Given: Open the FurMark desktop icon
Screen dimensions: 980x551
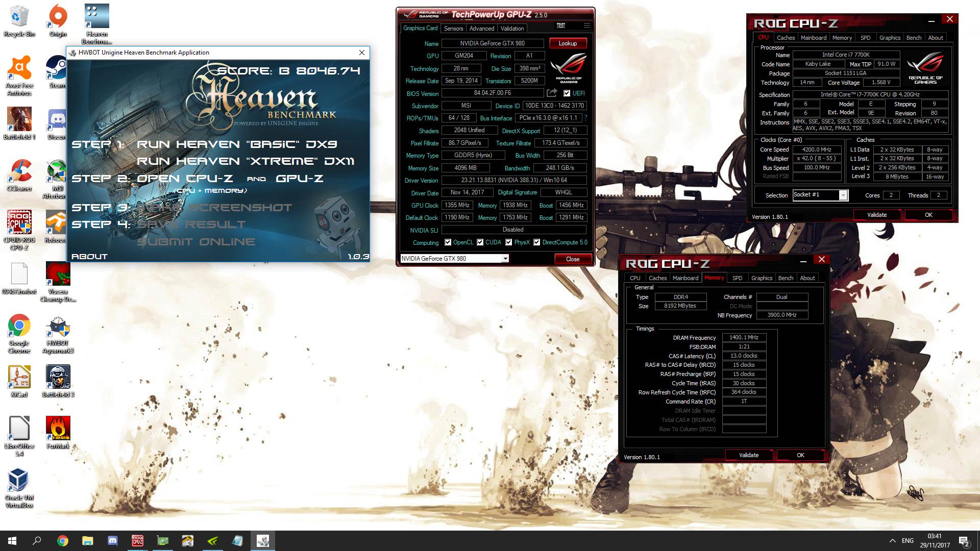Looking at the screenshot, I should [58, 433].
